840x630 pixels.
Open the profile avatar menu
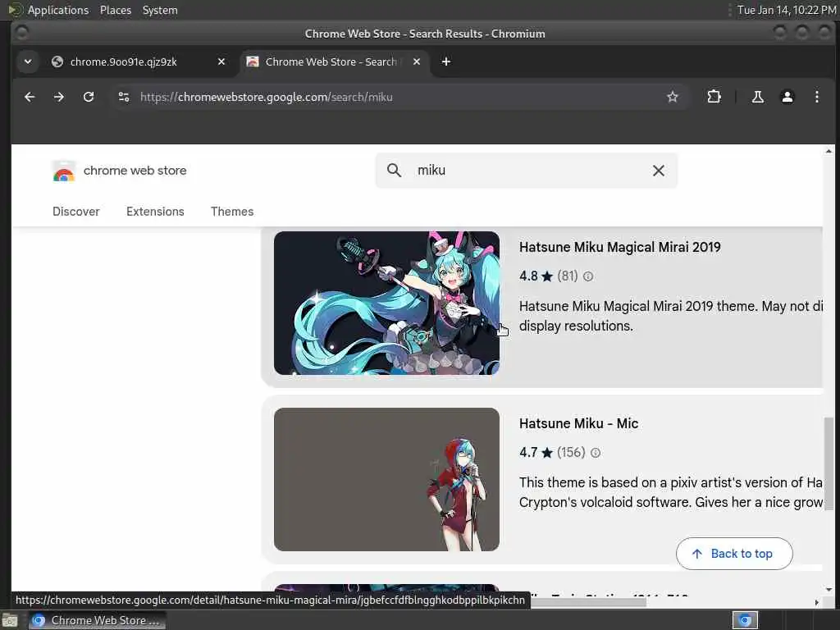[x=787, y=97]
